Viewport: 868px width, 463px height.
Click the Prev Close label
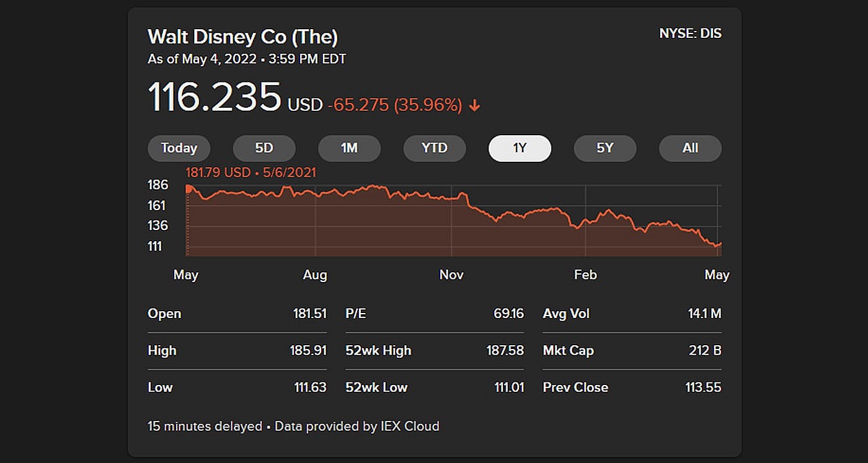575,387
